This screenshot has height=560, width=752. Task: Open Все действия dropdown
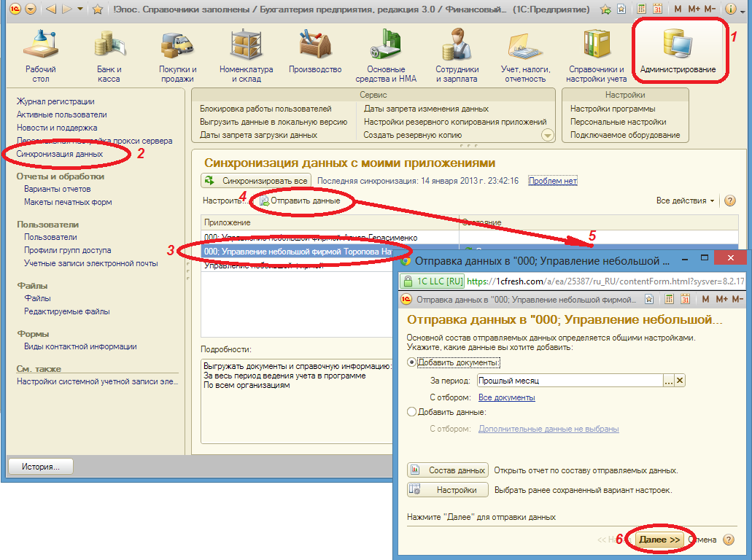tap(685, 201)
